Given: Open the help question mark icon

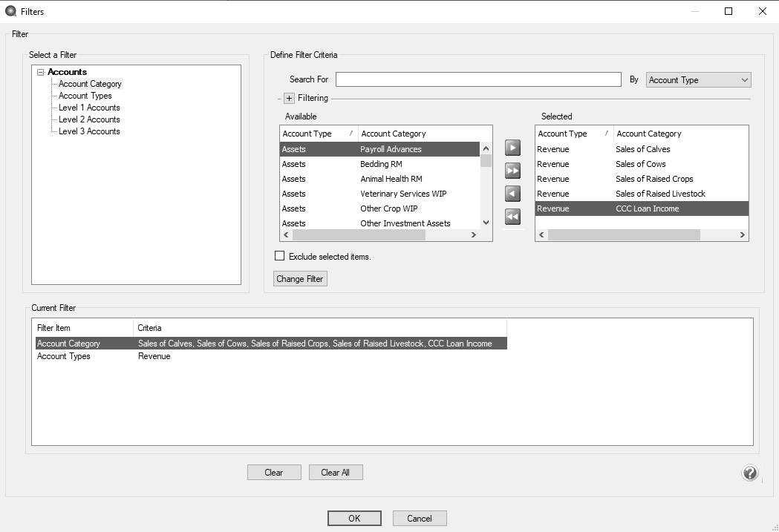Looking at the screenshot, I should 749,473.
